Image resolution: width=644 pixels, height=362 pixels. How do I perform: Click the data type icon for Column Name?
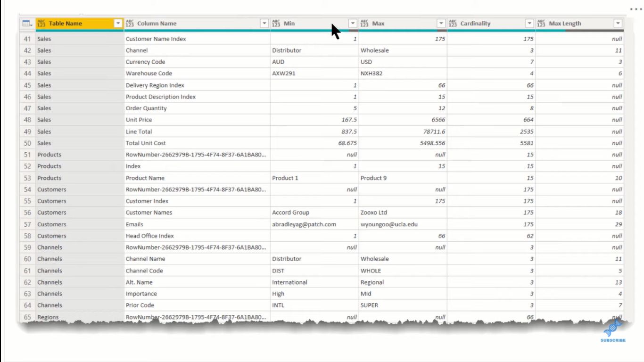tap(130, 24)
